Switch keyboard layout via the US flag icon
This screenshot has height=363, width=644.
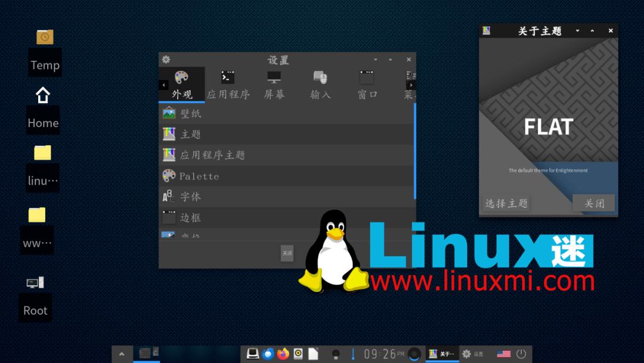[x=503, y=353]
